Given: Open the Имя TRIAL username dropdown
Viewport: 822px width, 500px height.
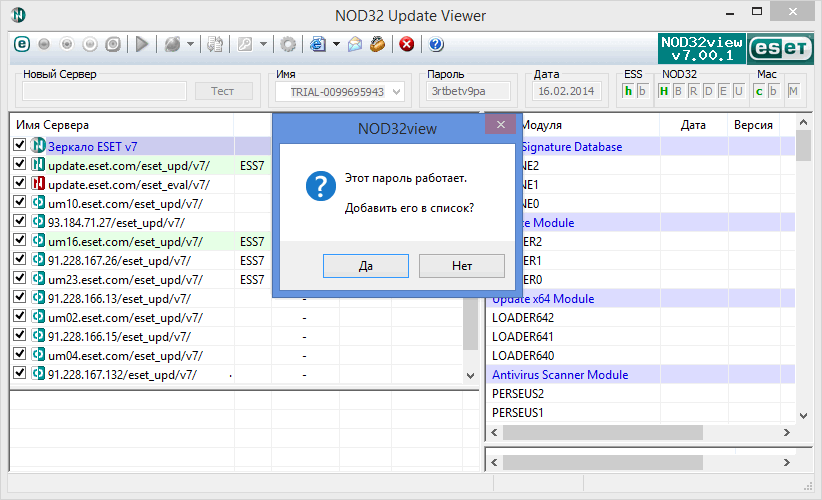Looking at the screenshot, I should (x=396, y=92).
